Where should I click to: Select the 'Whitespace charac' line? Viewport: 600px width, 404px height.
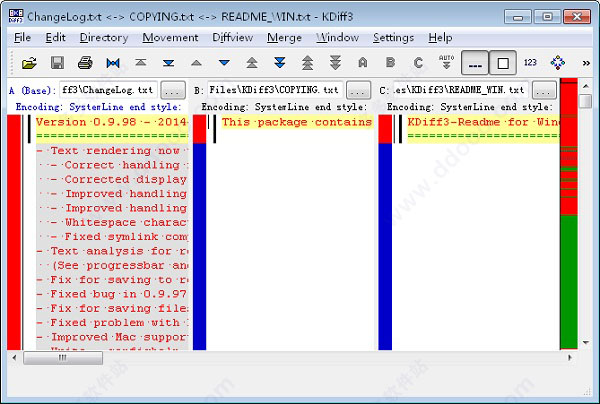tap(112, 223)
